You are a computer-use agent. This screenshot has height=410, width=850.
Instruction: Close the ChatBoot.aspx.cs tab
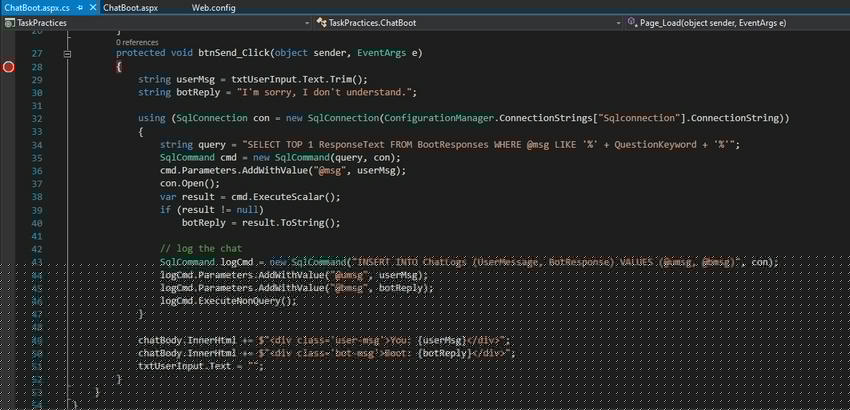91,7
